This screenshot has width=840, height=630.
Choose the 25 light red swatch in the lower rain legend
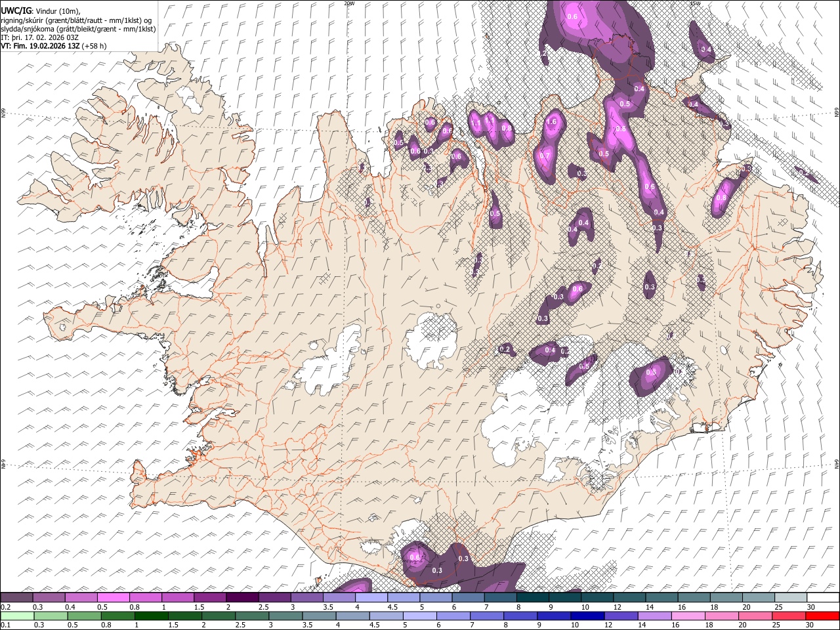[788, 616]
